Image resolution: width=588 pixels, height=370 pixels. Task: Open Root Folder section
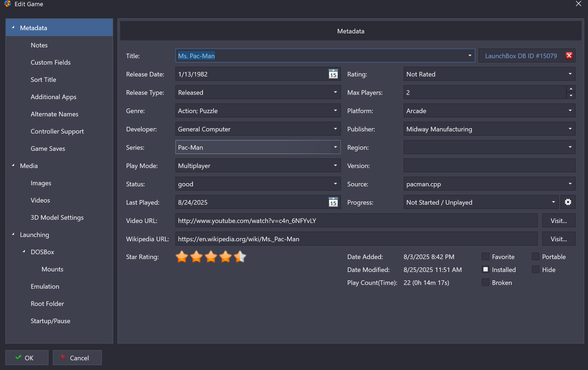click(x=47, y=303)
